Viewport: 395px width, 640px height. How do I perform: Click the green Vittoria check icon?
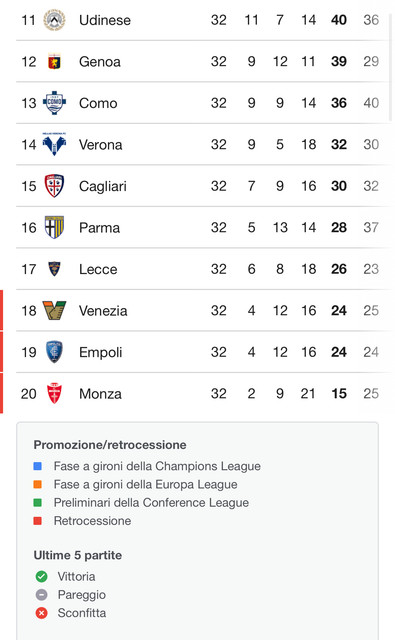(x=42, y=576)
